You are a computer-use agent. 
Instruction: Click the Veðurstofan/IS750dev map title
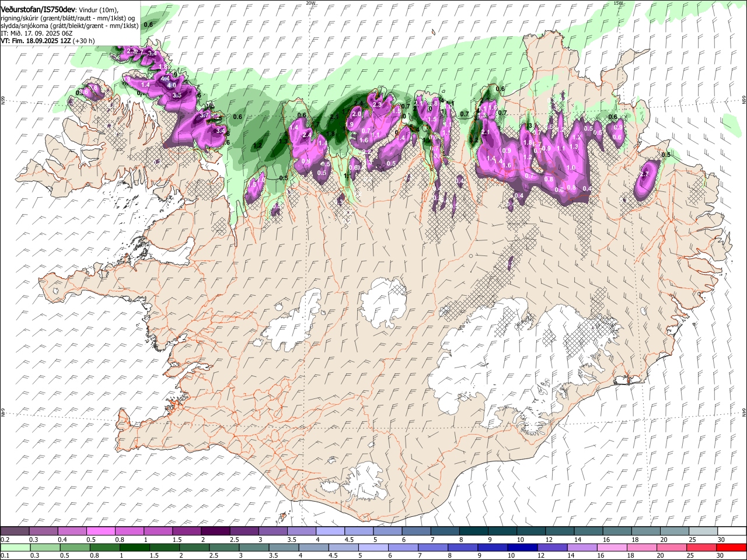[38, 9]
